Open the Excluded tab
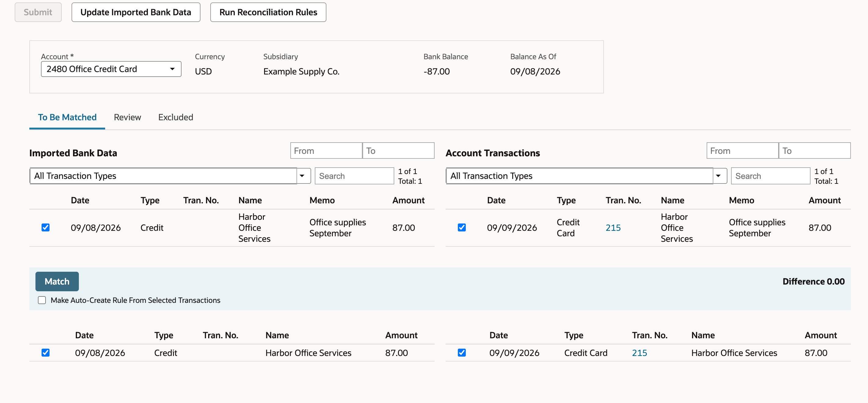 (175, 117)
